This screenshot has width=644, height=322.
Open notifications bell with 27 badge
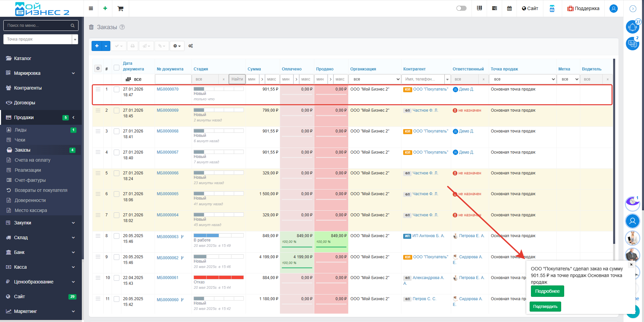[x=632, y=27]
